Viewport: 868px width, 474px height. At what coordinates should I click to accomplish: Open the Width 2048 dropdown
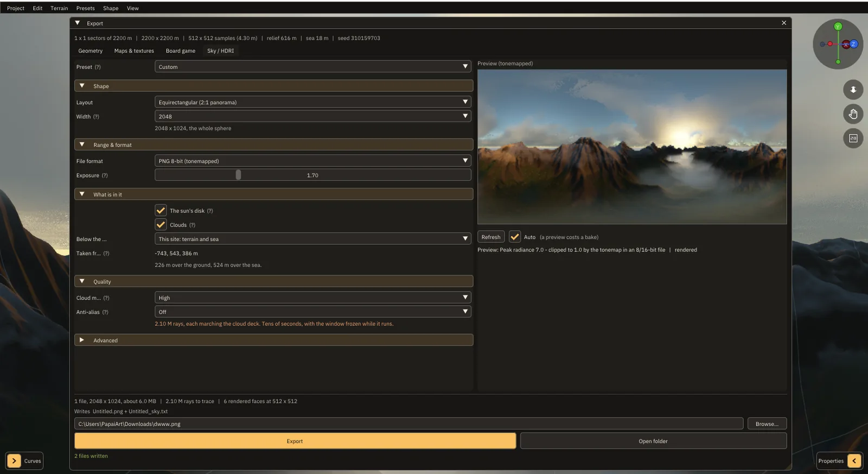coord(312,116)
